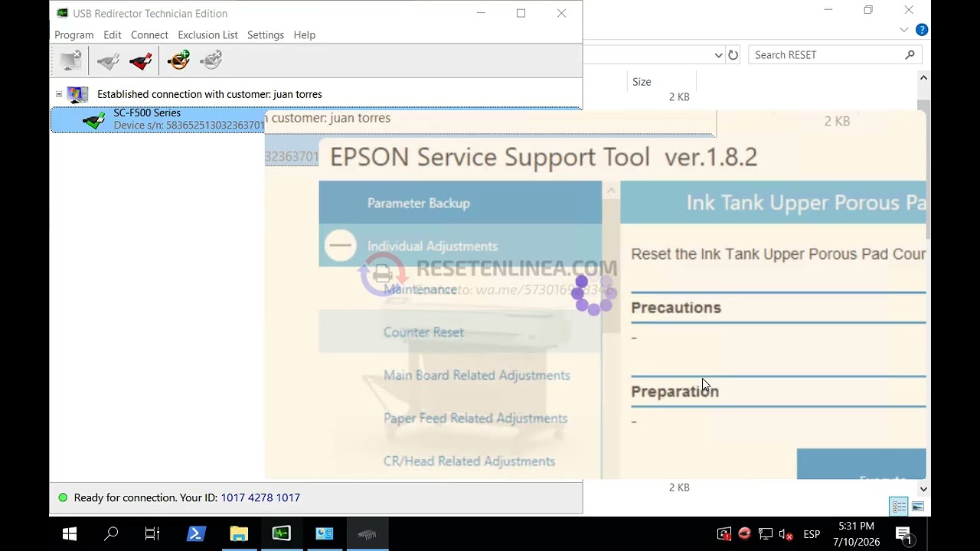Open the Windows Start menu
980x551 pixels.
(x=70, y=533)
